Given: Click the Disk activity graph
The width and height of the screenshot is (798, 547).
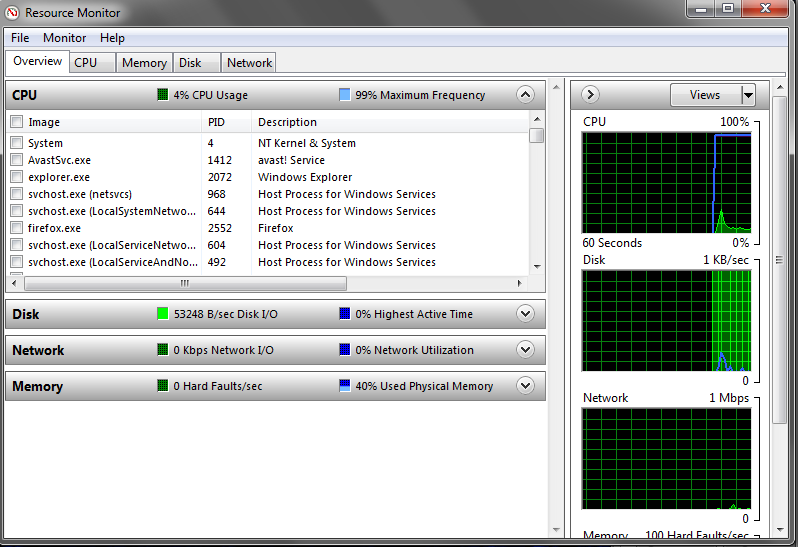Looking at the screenshot, I should click(x=666, y=321).
